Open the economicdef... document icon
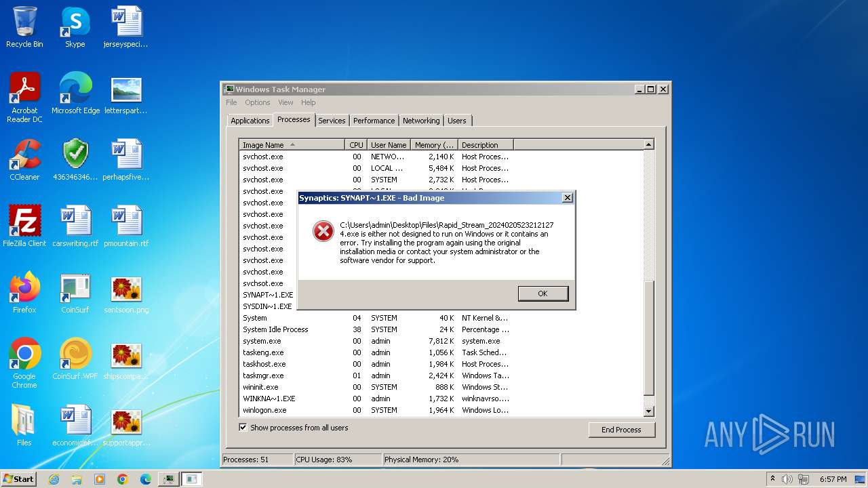Screen dimensions: 868x488 click(x=75, y=426)
